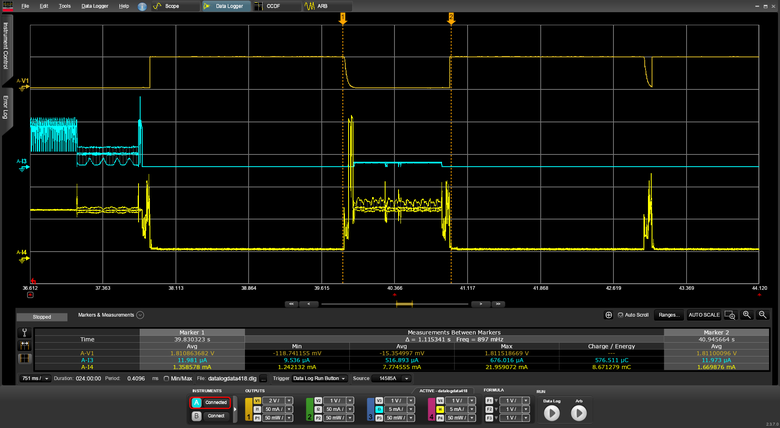Open the Data Logger menu
This screenshot has height=428, width=780.
coord(95,6)
